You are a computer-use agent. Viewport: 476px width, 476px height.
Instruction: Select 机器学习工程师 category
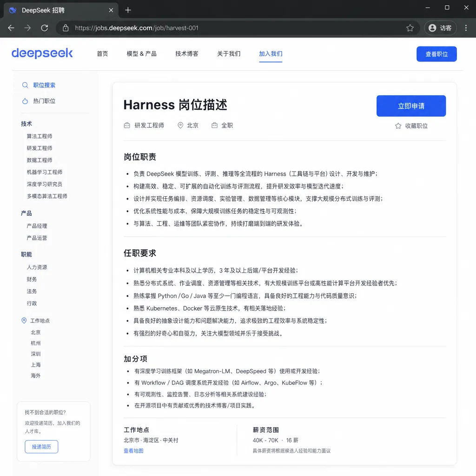(45, 172)
